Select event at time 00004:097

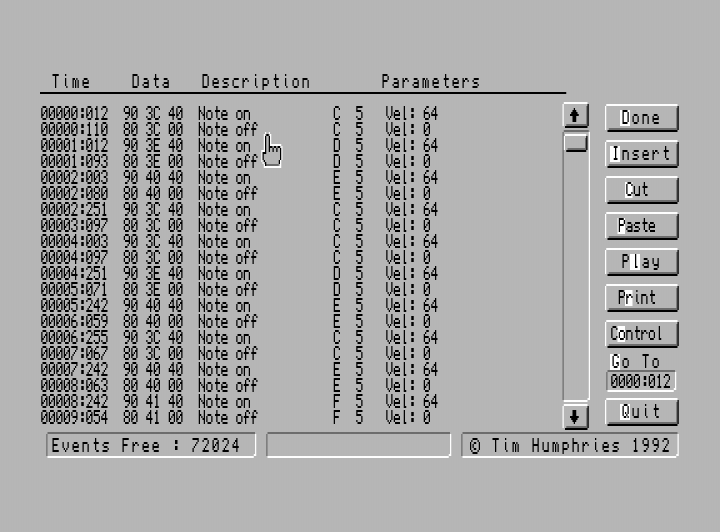coord(239,258)
